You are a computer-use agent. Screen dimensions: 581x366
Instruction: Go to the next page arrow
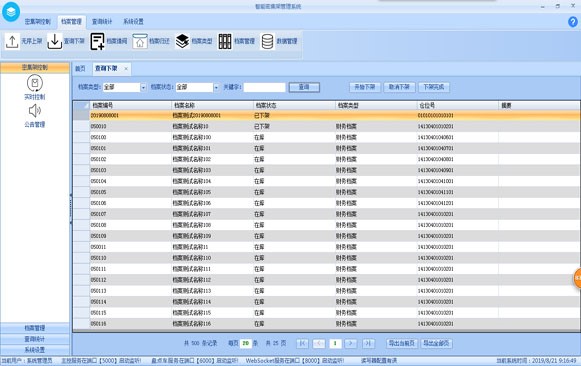351,343
